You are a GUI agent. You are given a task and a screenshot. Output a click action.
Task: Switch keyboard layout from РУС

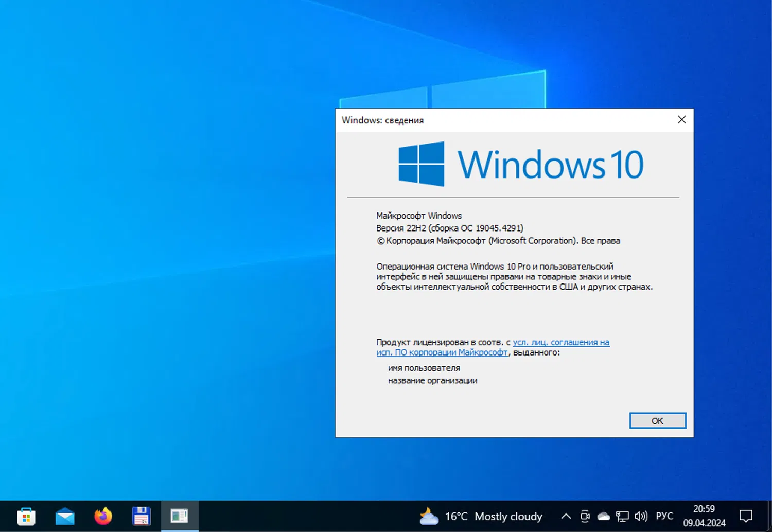click(664, 516)
